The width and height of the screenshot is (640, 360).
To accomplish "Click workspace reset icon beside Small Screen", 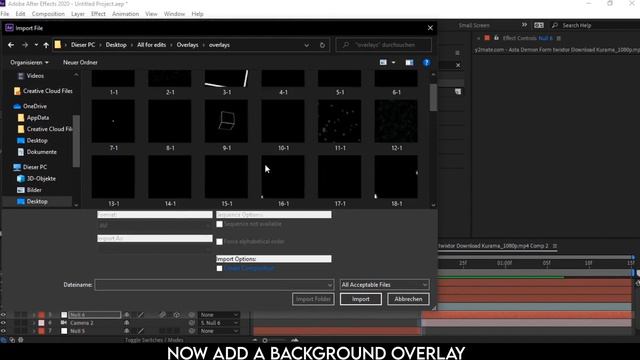I will click(539, 25).
